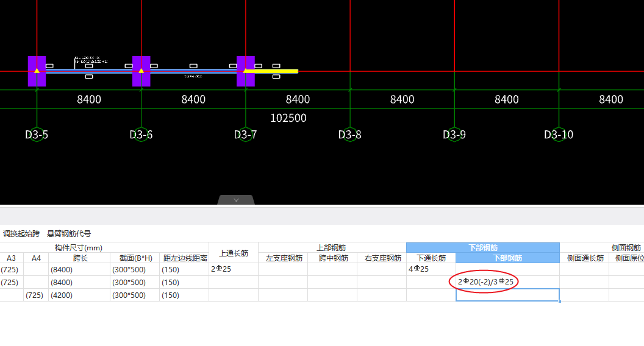
Task: Click the purple column at axis D3-5
Action: click(x=37, y=71)
